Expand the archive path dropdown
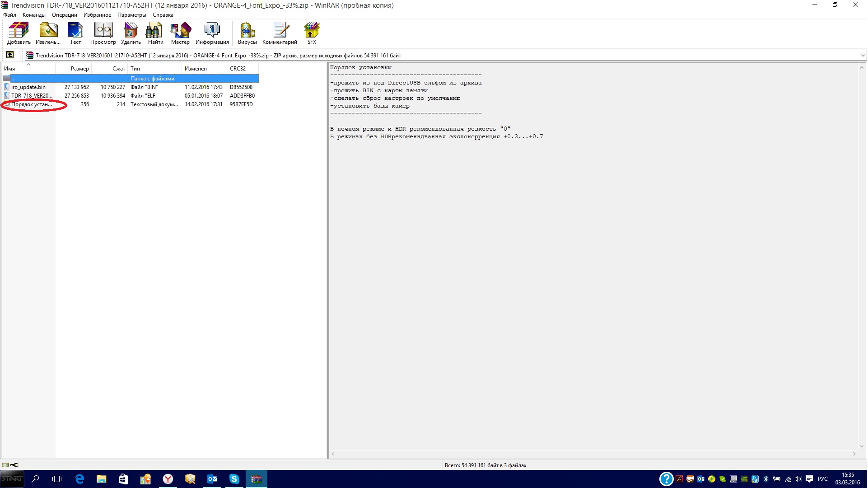Viewport: 868px width, 488px height. [x=863, y=56]
